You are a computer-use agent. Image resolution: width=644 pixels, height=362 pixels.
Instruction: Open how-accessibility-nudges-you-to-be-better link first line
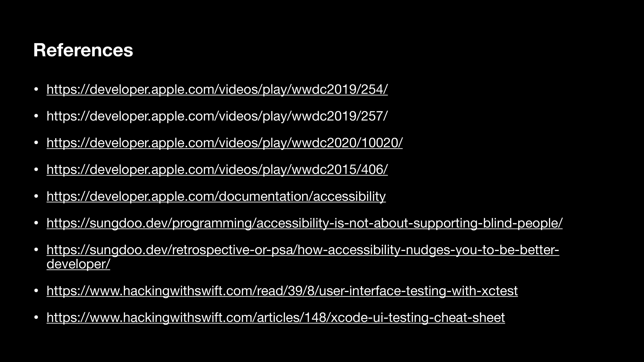coord(303,250)
